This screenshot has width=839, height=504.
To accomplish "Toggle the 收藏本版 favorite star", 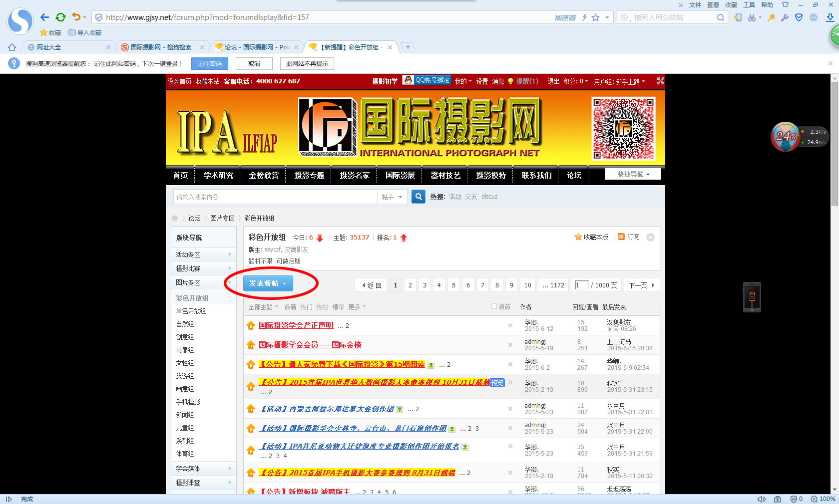I will pyautogui.click(x=578, y=237).
